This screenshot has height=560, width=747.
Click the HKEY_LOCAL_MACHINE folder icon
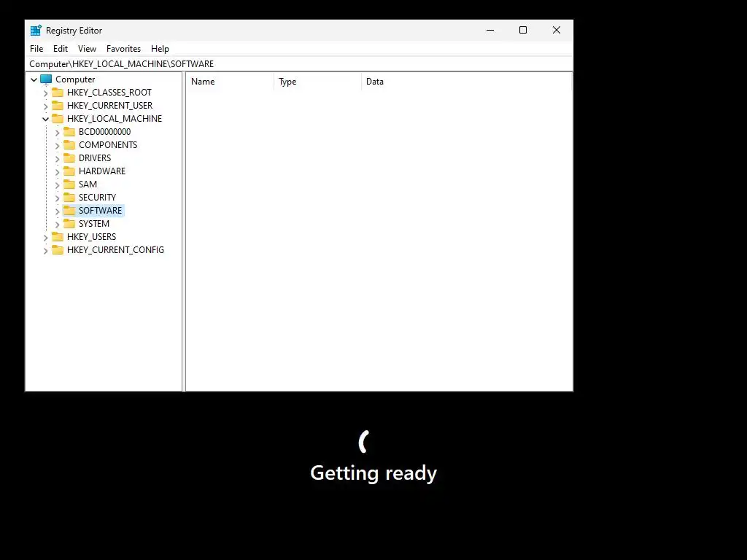pos(58,119)
